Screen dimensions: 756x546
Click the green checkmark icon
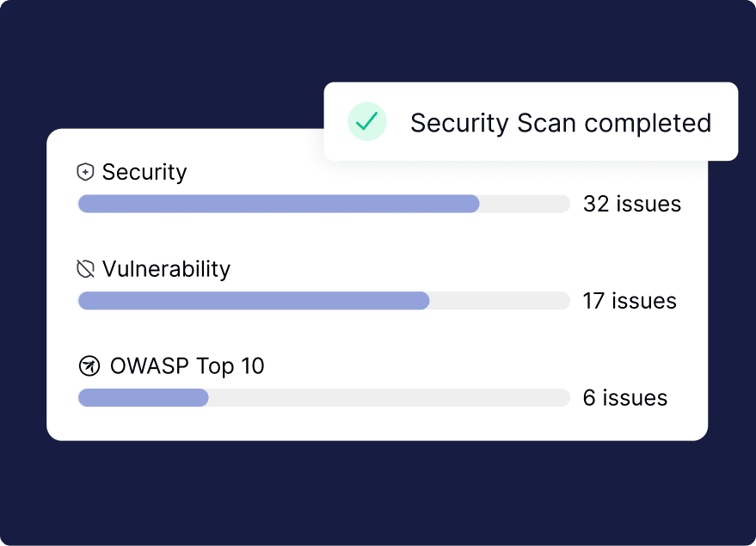click(x=367, y=122)
